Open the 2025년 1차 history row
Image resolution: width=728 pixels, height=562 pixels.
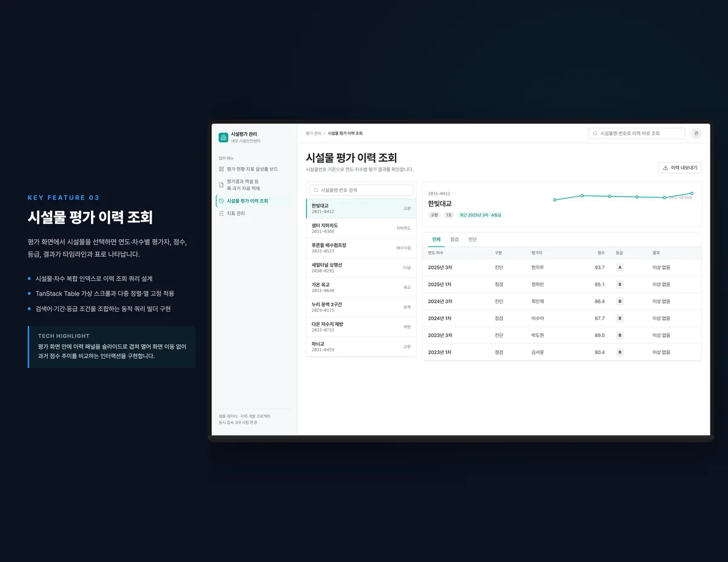562,284
